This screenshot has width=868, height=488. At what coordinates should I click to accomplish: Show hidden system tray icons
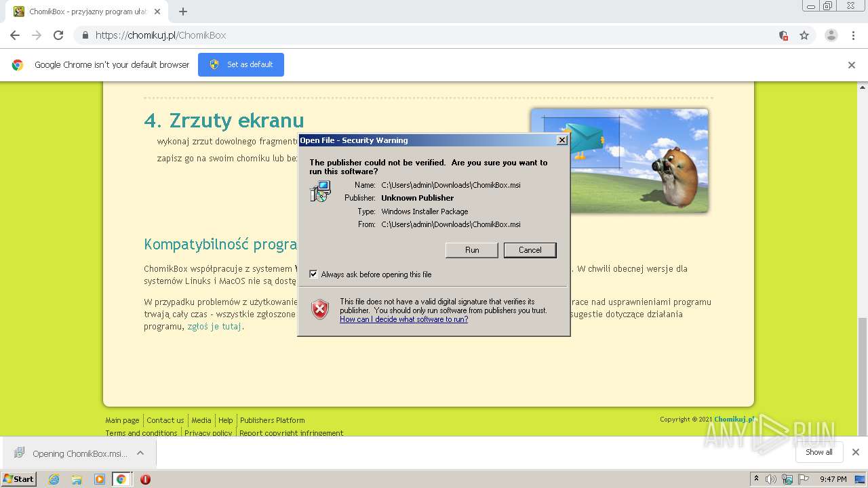(756, 479)
